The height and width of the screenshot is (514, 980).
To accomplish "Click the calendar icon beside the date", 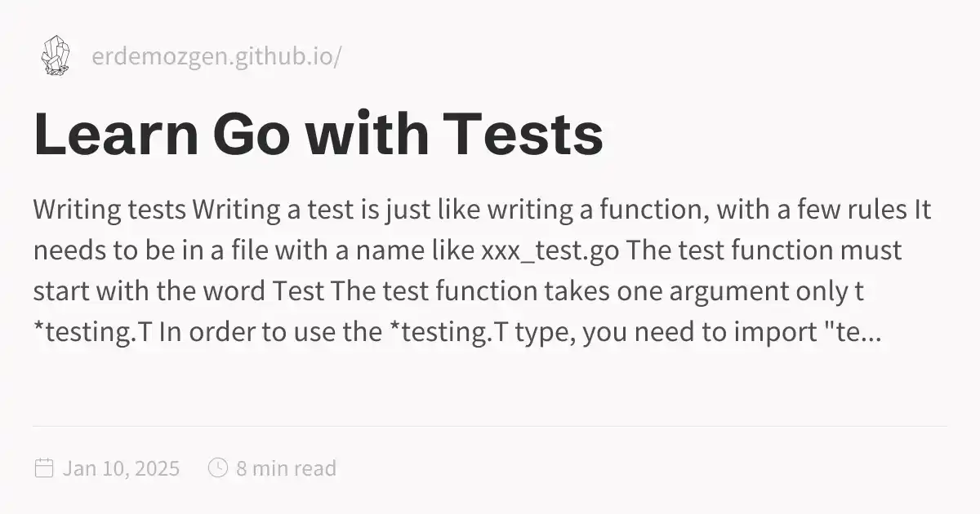I will click(x=44, y=468).
